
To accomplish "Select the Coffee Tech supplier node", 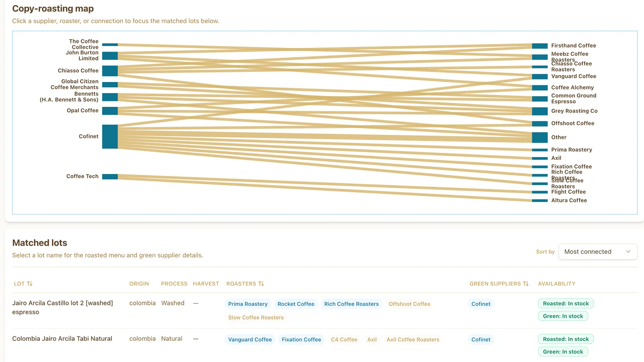I will pos(110,176).
